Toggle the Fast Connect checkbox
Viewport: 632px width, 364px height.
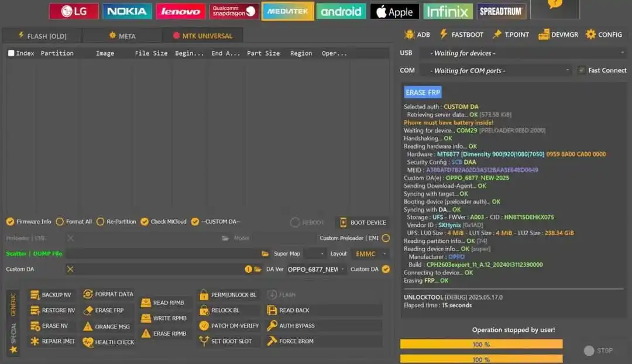tap(581, 70)
